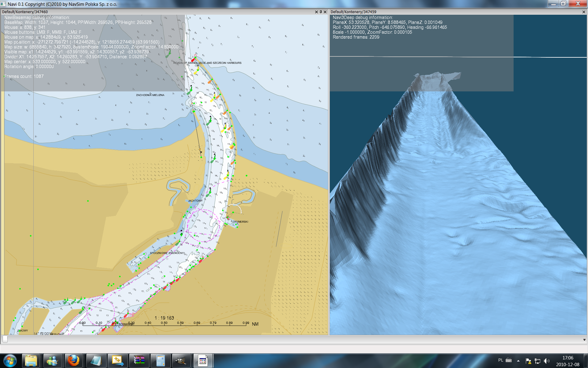Launch Firefox from the taskbar
The width and height of the screenshot is (588, 368).
tap(73, 361)
